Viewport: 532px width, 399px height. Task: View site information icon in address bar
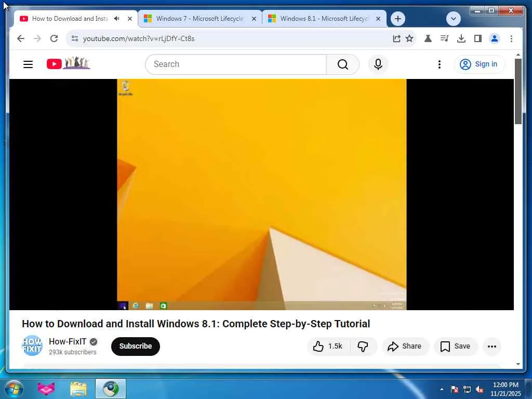(75, 38)
